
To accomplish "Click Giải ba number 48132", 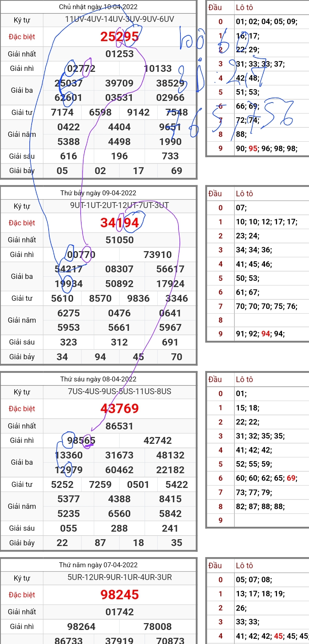I will (x=170, y=455).
